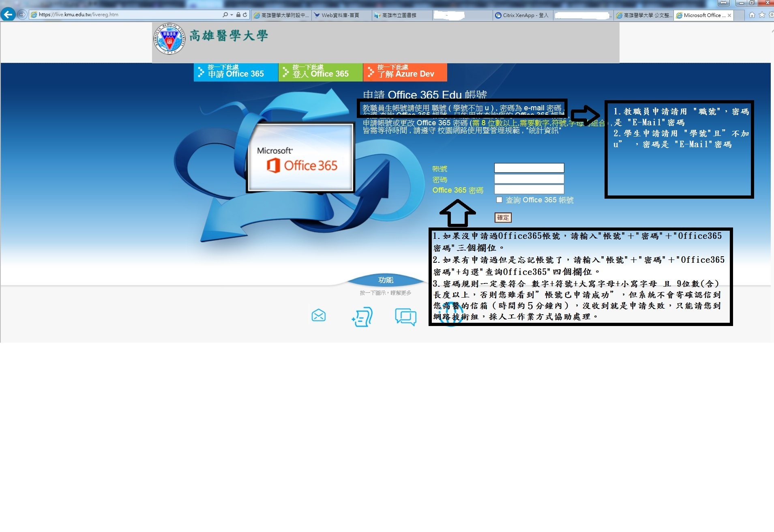
Task: Click the Office 365 密碼 input field
Action: pos(529,189)
